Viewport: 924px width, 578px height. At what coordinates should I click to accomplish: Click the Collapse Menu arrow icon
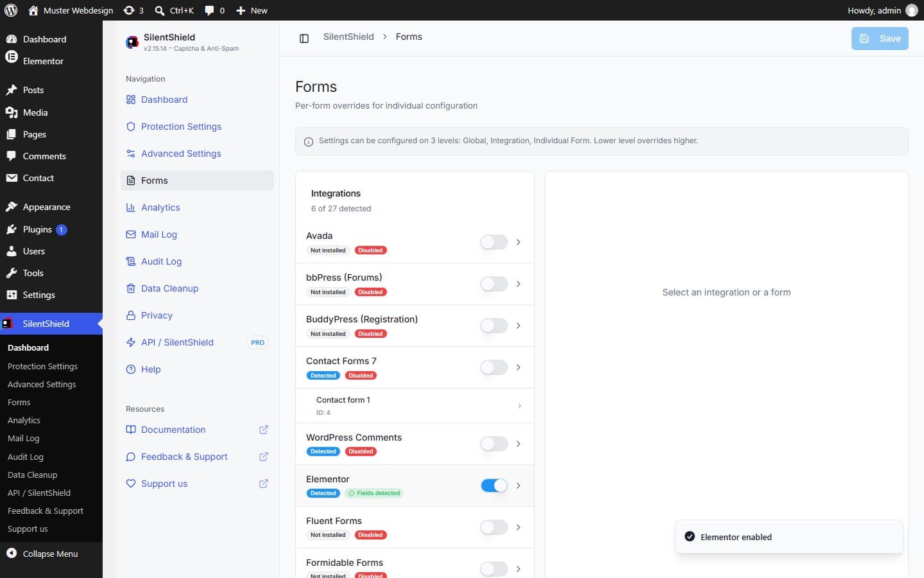pos(12,553)
